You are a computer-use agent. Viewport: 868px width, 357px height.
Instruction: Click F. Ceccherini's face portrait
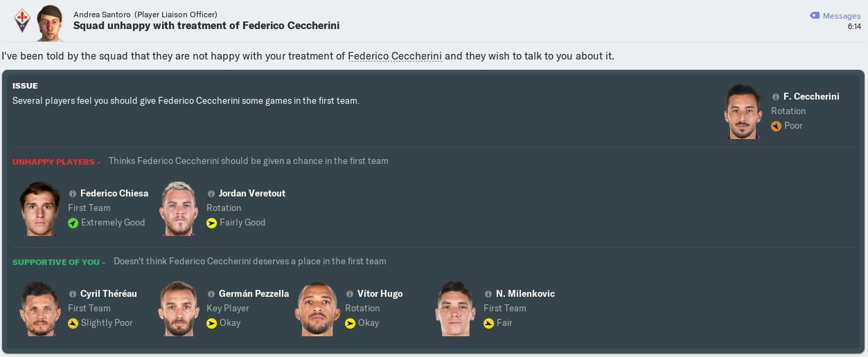tap(743, 111)
